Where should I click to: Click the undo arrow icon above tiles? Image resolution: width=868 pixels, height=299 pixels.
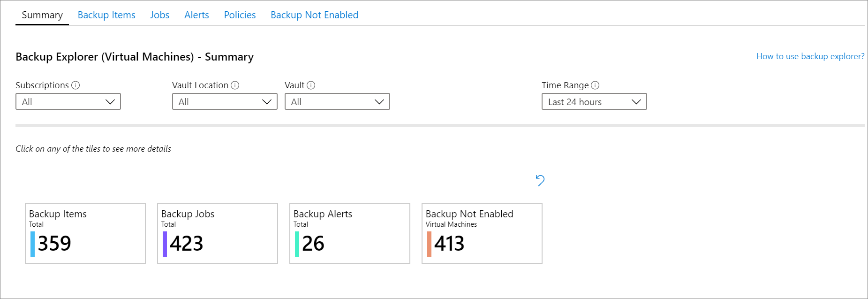coord(540,180)
